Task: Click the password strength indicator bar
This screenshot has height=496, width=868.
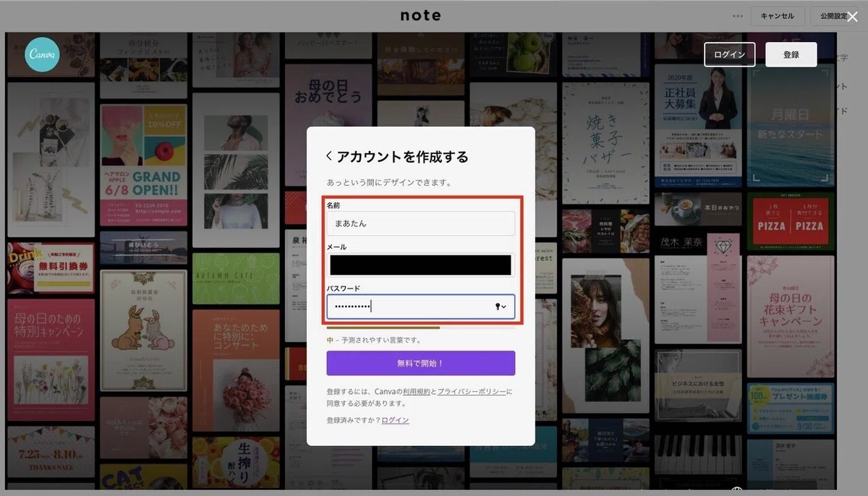Action: click(420, 328)
